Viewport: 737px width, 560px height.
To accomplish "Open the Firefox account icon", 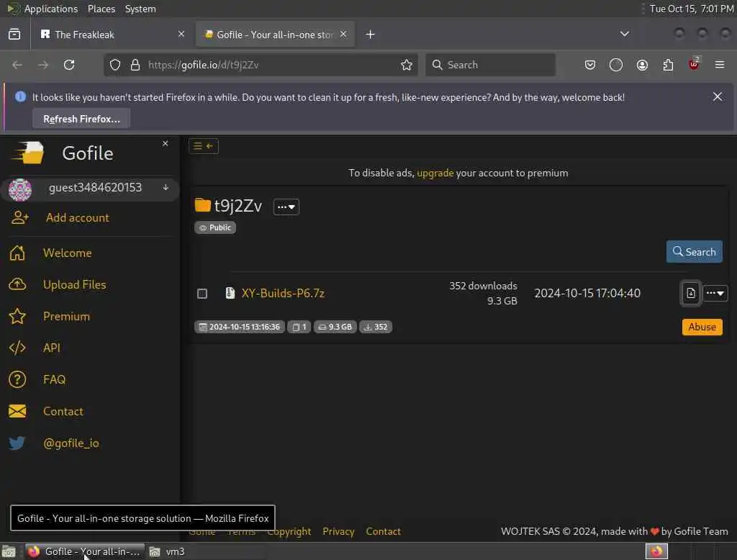I will click(642, 65).
